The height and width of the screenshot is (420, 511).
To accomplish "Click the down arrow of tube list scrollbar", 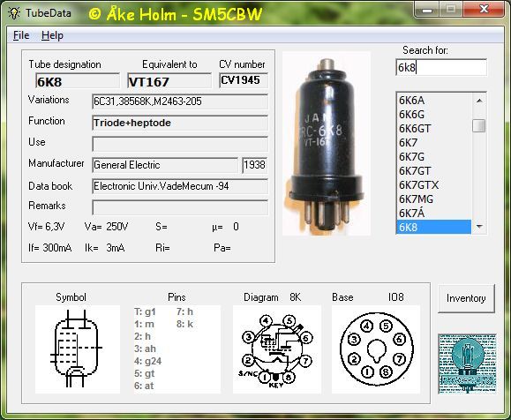I will pyautogui.click(x=479, y=226).
